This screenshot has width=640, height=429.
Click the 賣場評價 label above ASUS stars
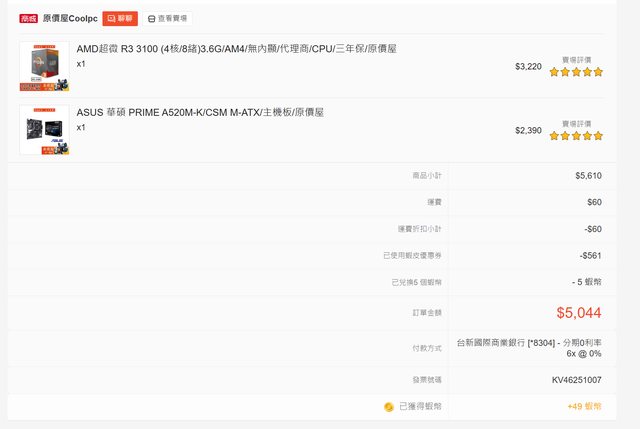point(576,123)
